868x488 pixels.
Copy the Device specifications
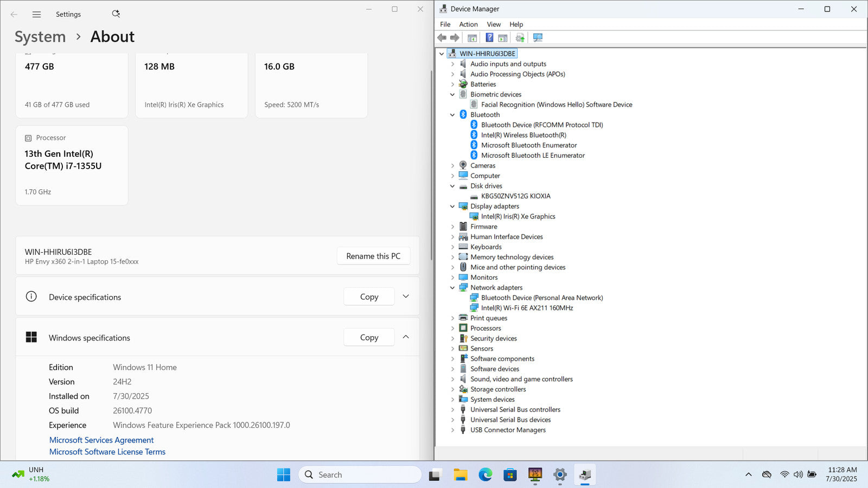click(369, 297)
